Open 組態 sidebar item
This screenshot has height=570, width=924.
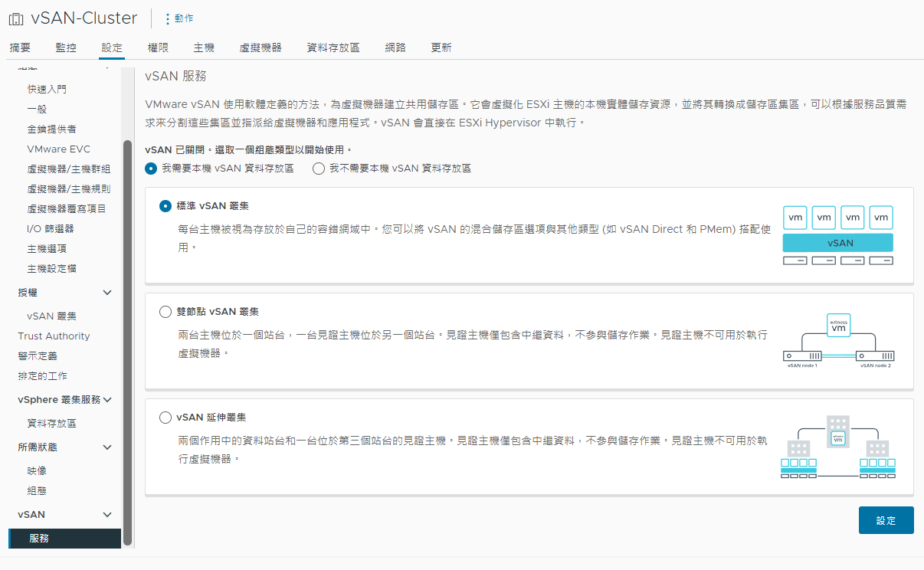(x=37, y=490)
